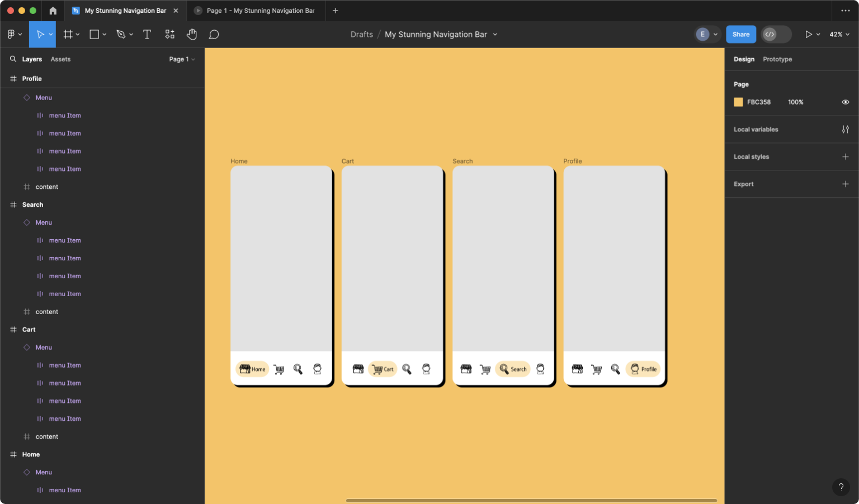
Task: Switch to the Prototype tab
Action: click(777, 59)
